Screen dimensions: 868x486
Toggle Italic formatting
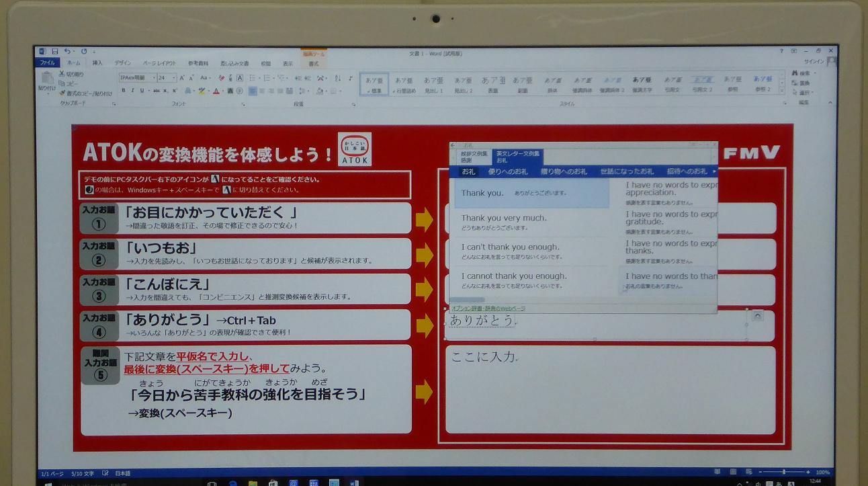click(132, 91)
